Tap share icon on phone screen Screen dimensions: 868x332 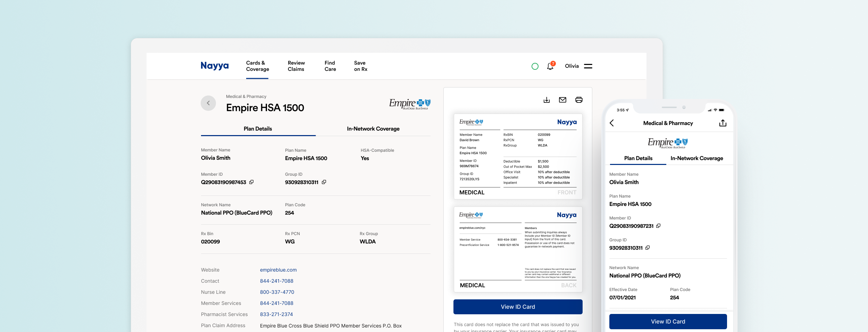pyautogui.click(x=723, y=123)
